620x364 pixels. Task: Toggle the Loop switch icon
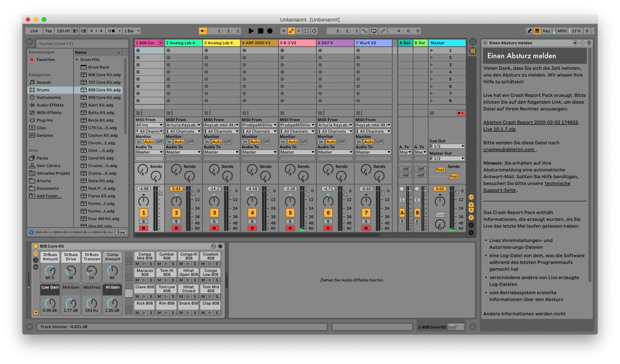click(x=373, y=30)
